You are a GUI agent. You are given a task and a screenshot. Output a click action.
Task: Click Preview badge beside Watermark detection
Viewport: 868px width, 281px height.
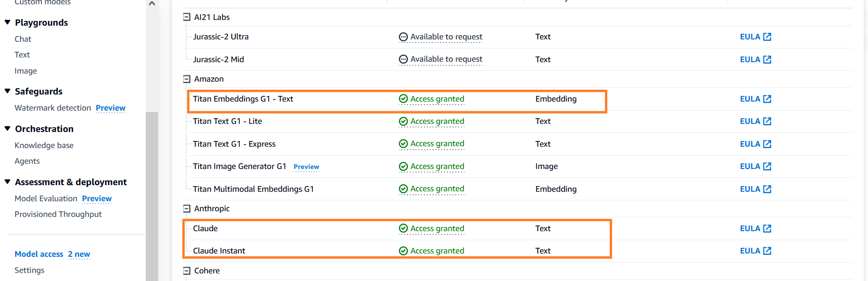point(111,108)
